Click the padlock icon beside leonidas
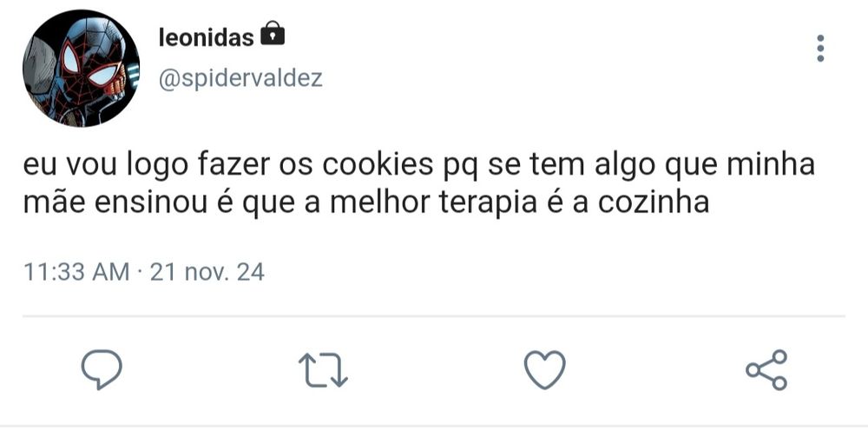The image size is (868, 431). tap(272, 33)
